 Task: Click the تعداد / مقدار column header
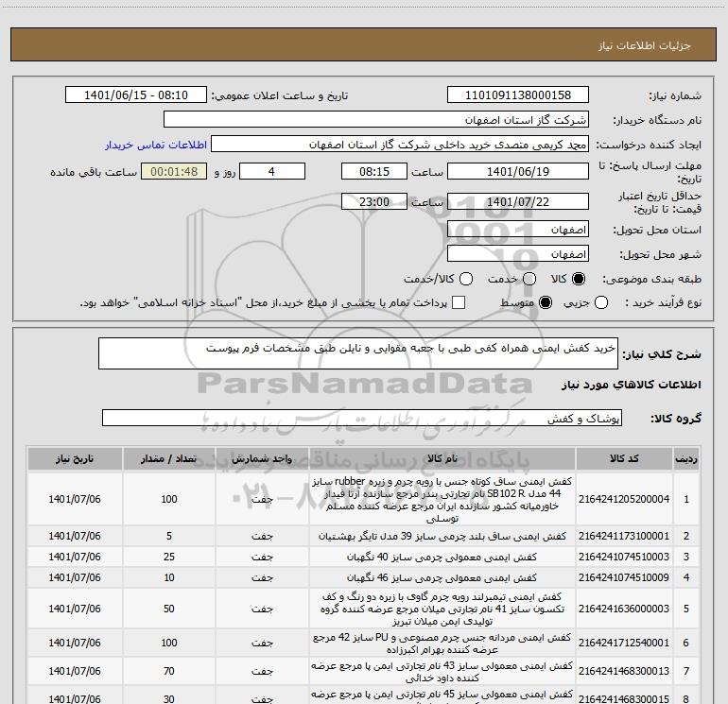pyautogui.click(x=169, y=459)
